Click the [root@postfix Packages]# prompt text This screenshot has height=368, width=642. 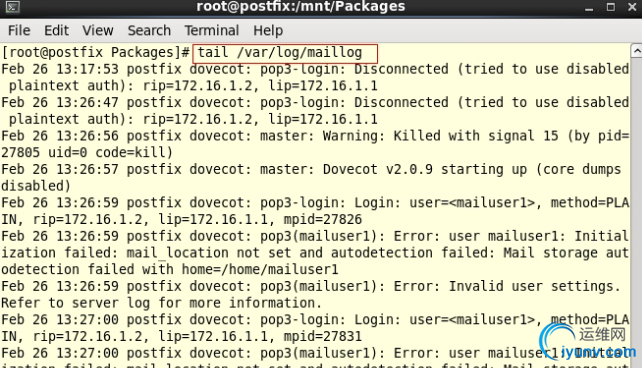point(96,53)
